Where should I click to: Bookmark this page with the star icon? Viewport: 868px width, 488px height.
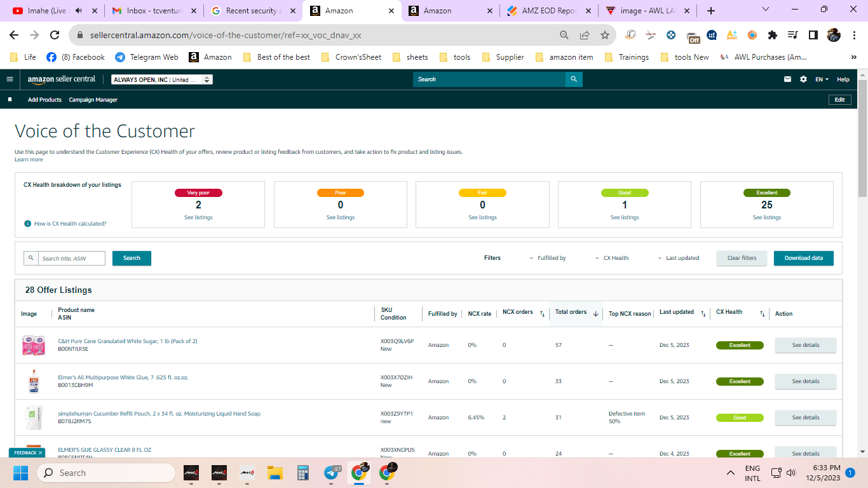(x=605, y=36)
